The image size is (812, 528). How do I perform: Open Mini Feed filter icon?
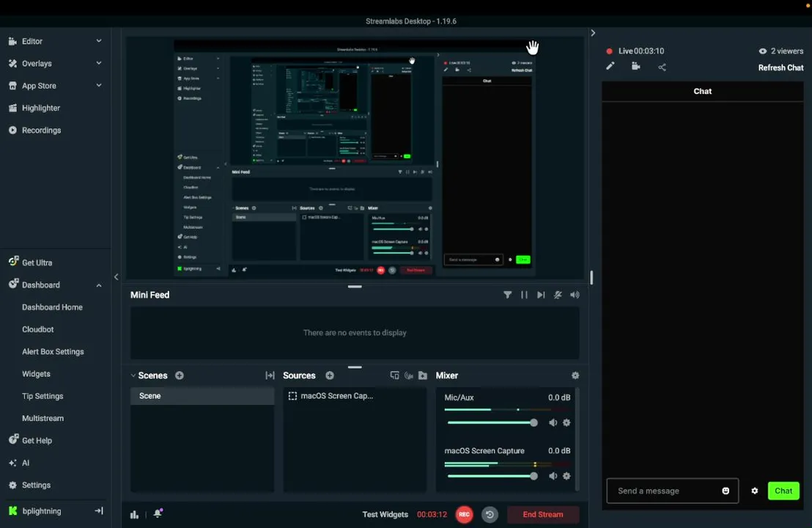point(507,295)
